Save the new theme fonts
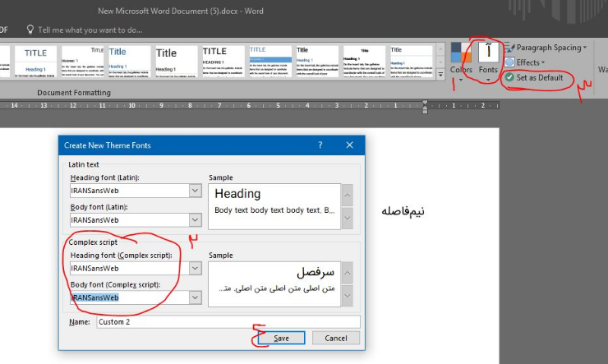 click(281, 338)
